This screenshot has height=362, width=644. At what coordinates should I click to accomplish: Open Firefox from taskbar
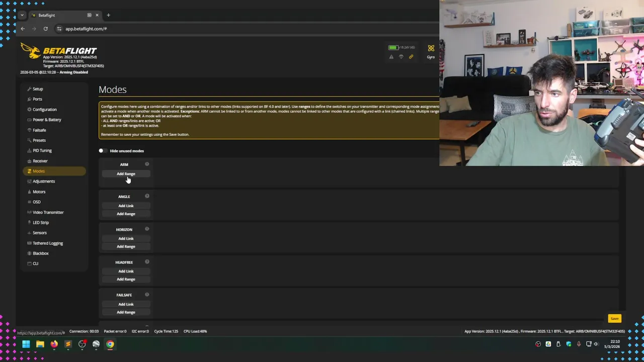pyautogui.click(x=54, y=344)
